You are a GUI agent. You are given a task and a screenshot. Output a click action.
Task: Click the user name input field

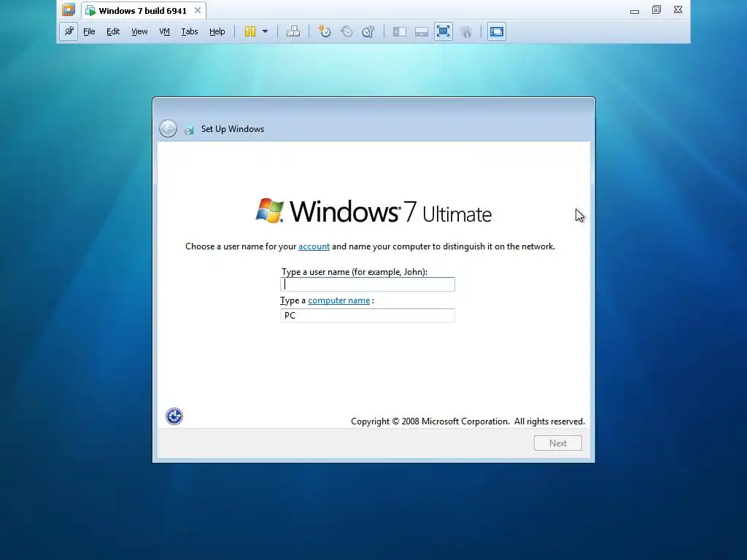point(368,284)
